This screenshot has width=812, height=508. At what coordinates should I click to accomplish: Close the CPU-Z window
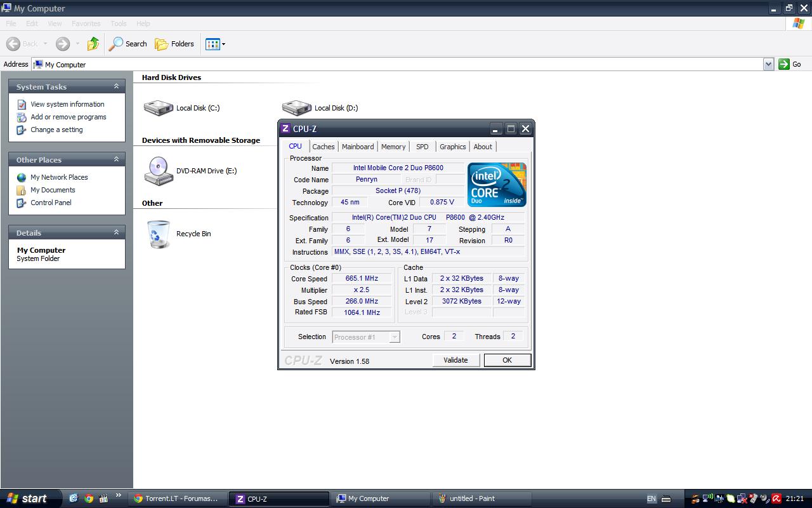coord(525,129)
